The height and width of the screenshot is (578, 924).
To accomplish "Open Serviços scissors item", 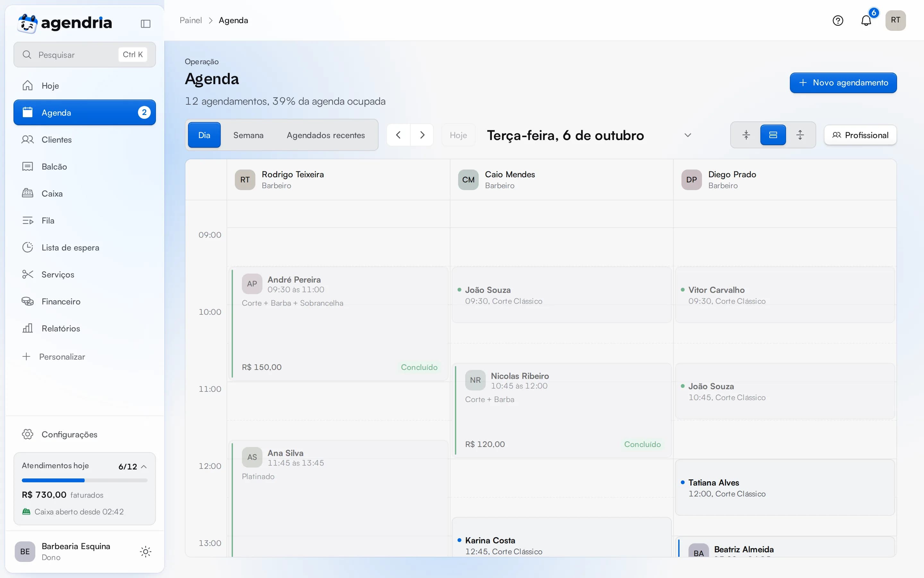I will click(x=84, y=275).
